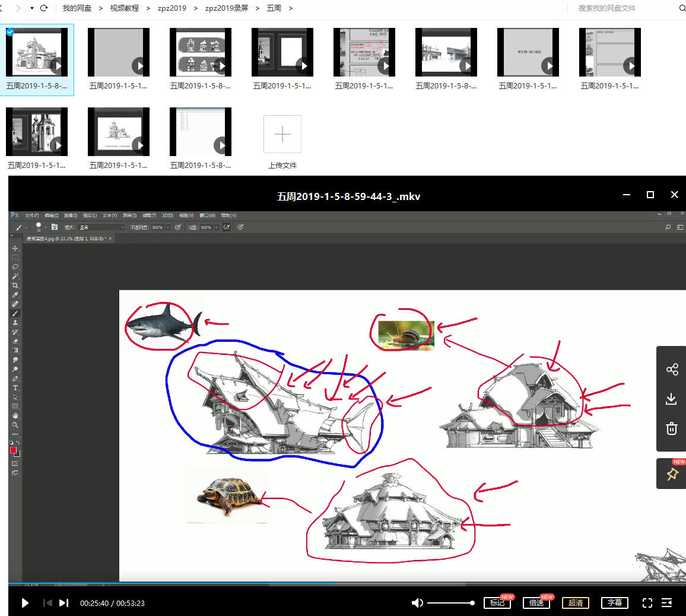Navigate to 视频教程 in the breadcrumb
Screen dimensions: 686x616
(x=125, y=8)
